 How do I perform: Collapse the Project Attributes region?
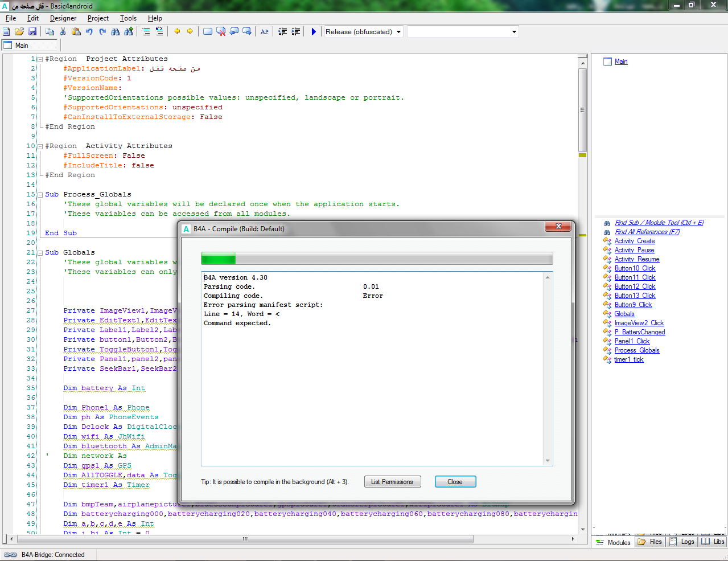[40, 59]
